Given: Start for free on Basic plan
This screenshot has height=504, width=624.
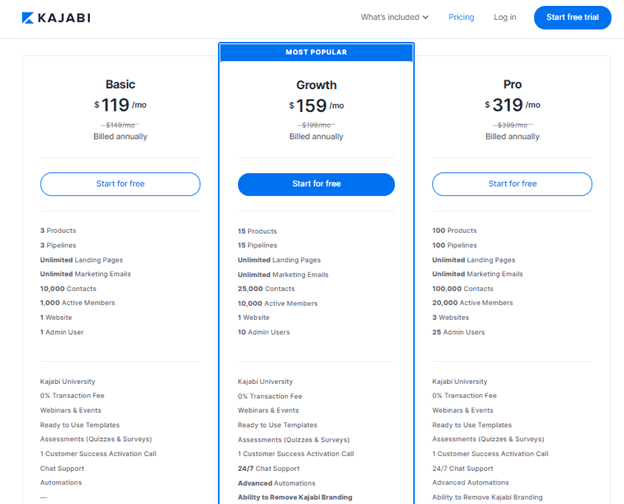Looking at the screenshot, I should pyautogui.click(x=120, y=184).
